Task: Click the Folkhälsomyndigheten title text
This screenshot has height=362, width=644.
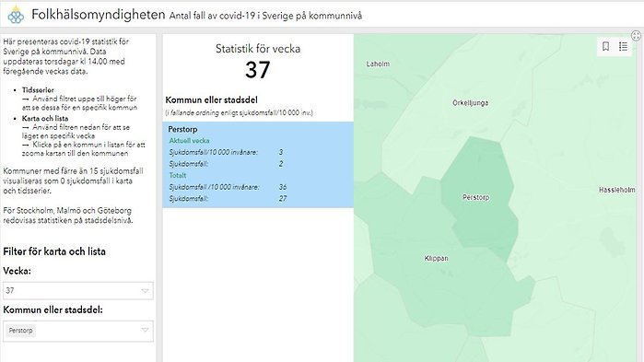Action: click(99, 15)
